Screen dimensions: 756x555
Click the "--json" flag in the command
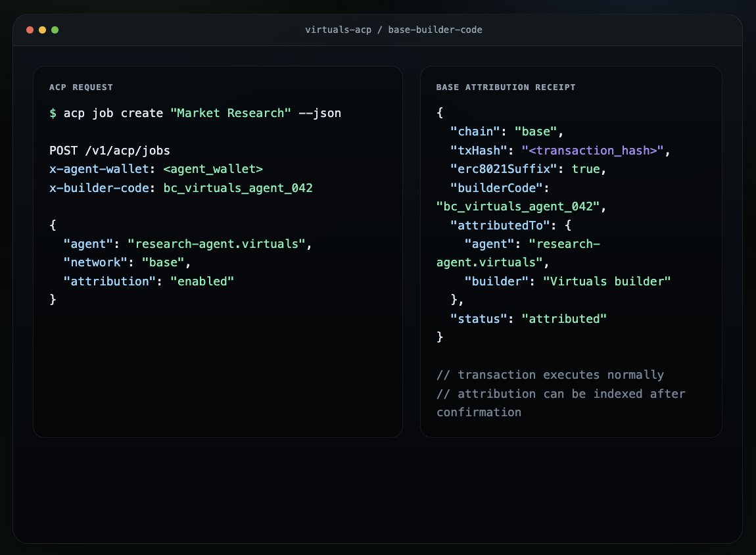319,113
